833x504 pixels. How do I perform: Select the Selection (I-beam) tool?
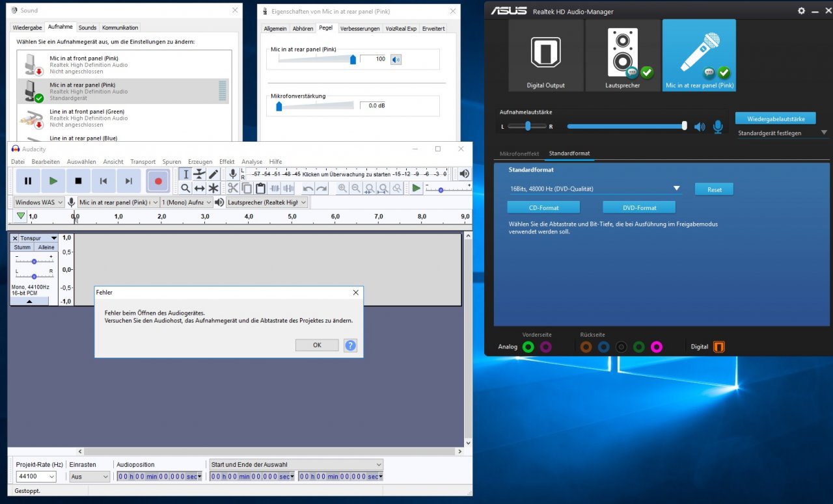pyautogui.click(x=185, y=174)
